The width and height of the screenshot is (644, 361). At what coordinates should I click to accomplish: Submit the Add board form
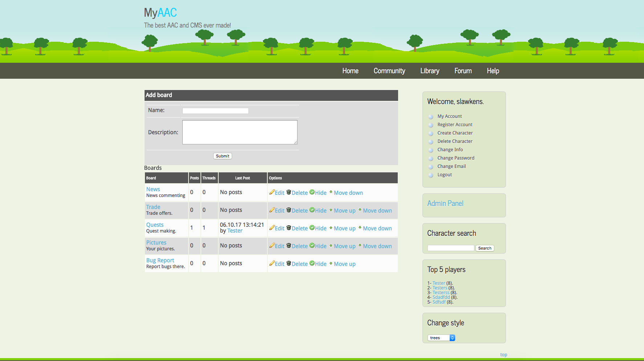(x=222, y=156)
